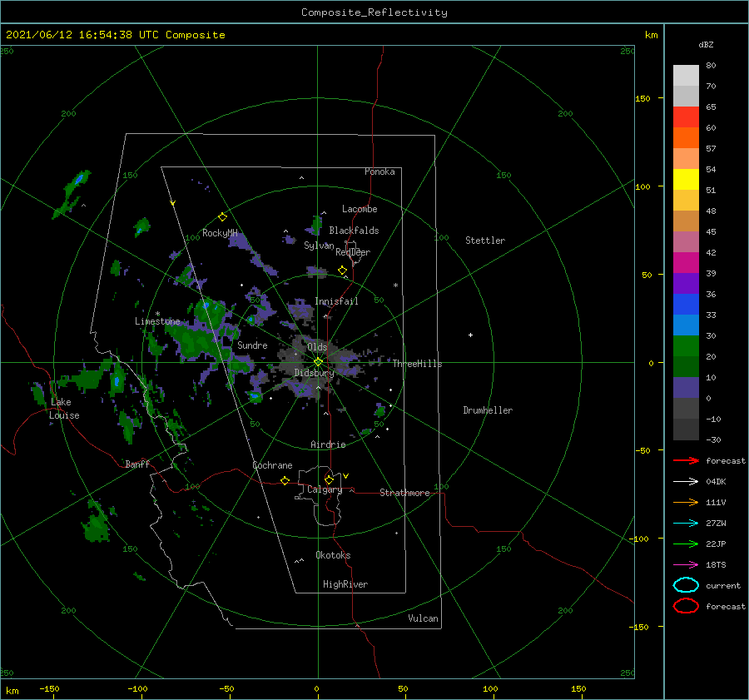Click the yellow diamond marker near RedDeer
The image size is (749, 700).
point(342,271)
